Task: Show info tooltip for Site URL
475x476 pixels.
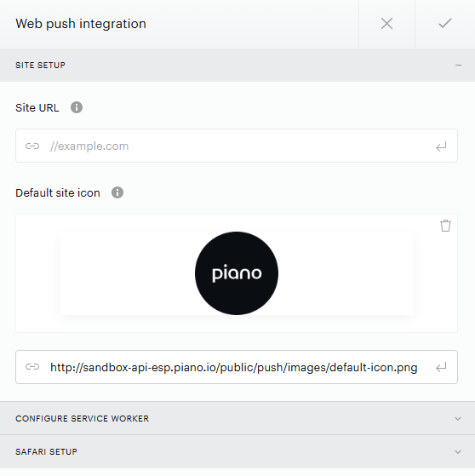Action: [77, 107]
